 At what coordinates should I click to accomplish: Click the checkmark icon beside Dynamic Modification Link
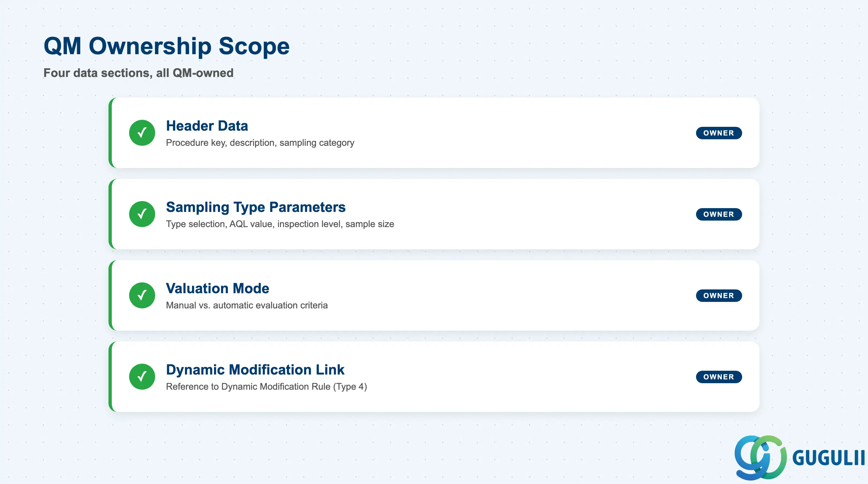[142, 377]
